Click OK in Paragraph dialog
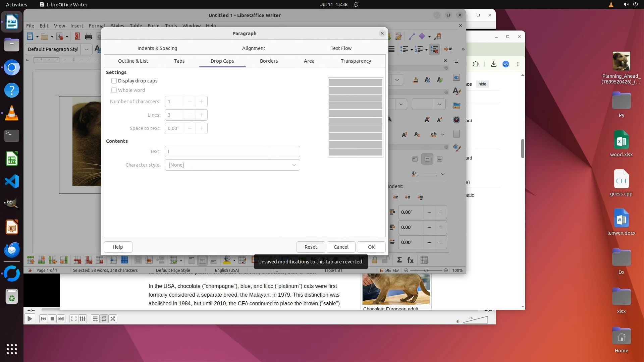The width and height of the screenshot is (644, 362). click(x=371, y=247)
